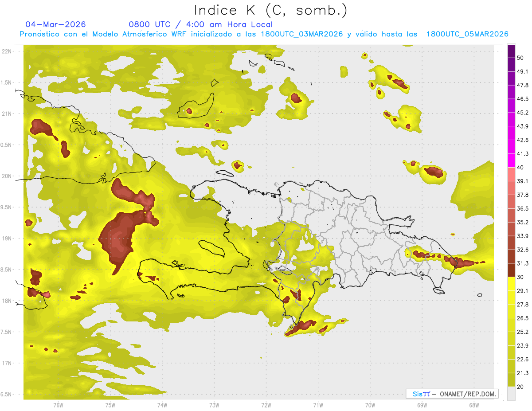This screenshot has height=411, width=532.
Task: Click the colorbar value '43.9'
Action: [523, 126]
